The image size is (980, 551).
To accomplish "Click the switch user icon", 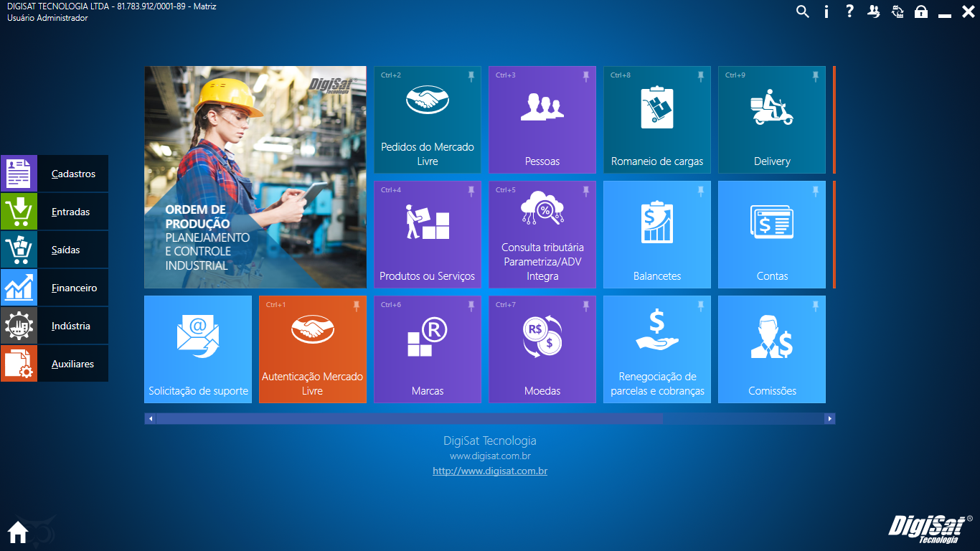I will pyautogui.click(x=874, y=11).
